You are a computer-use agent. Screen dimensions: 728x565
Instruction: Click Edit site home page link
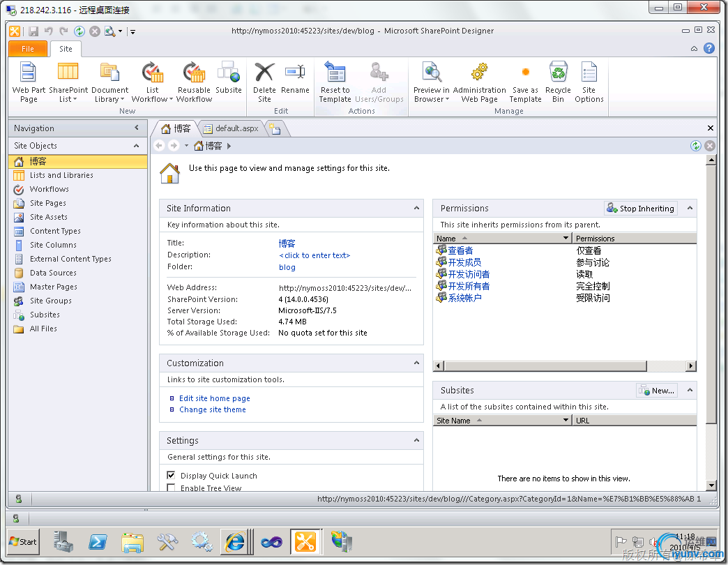tap(215, 398)
